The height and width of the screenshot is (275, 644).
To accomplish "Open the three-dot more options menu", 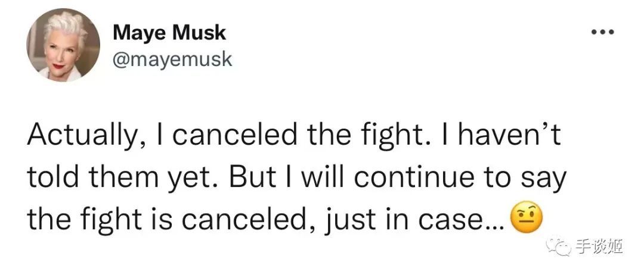I will pyautogui.click(x=602, y=32).
